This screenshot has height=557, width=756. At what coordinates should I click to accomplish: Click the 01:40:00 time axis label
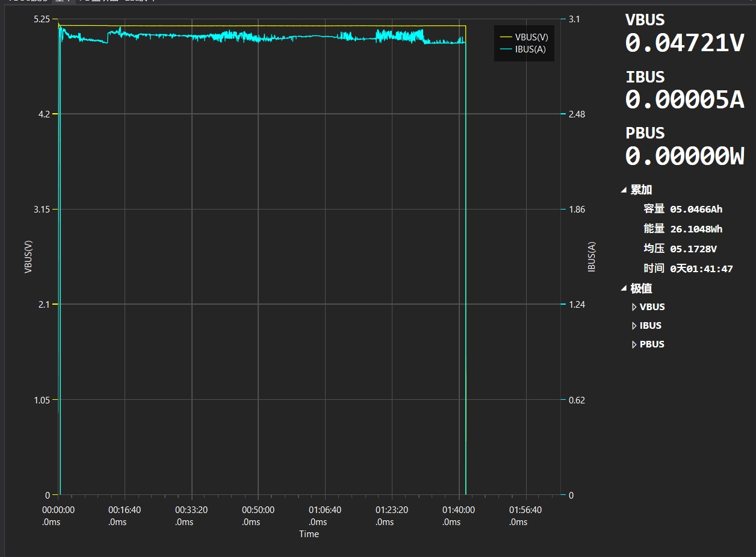click(x=459, y=510)
